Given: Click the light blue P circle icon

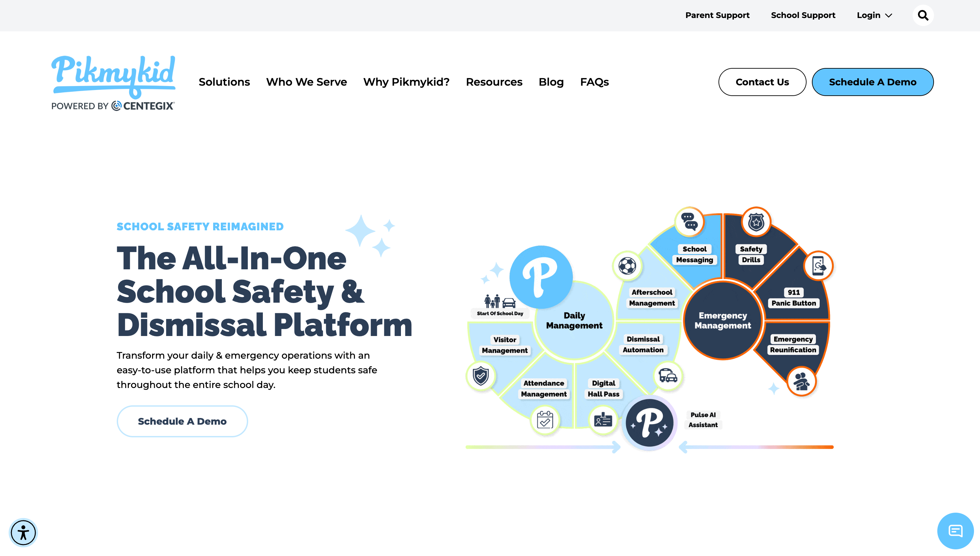Looking at the screenshot, I should click(541, 277).
